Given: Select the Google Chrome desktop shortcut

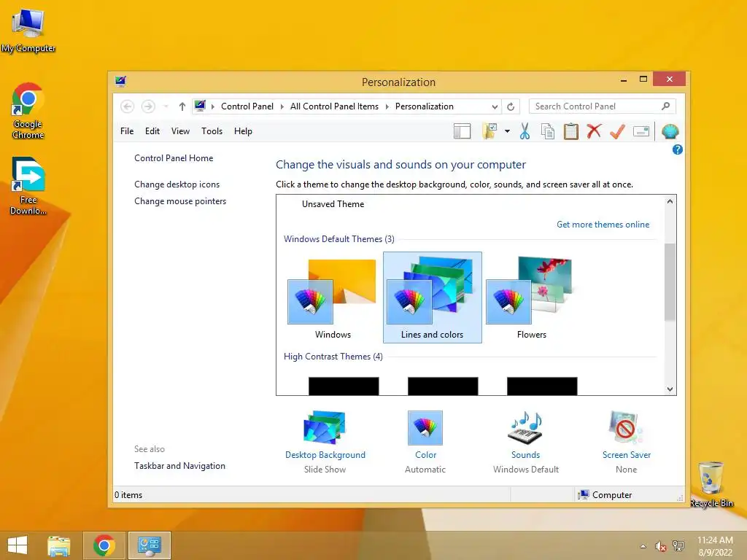Looking at the screenshot, I should coord(28,111).
